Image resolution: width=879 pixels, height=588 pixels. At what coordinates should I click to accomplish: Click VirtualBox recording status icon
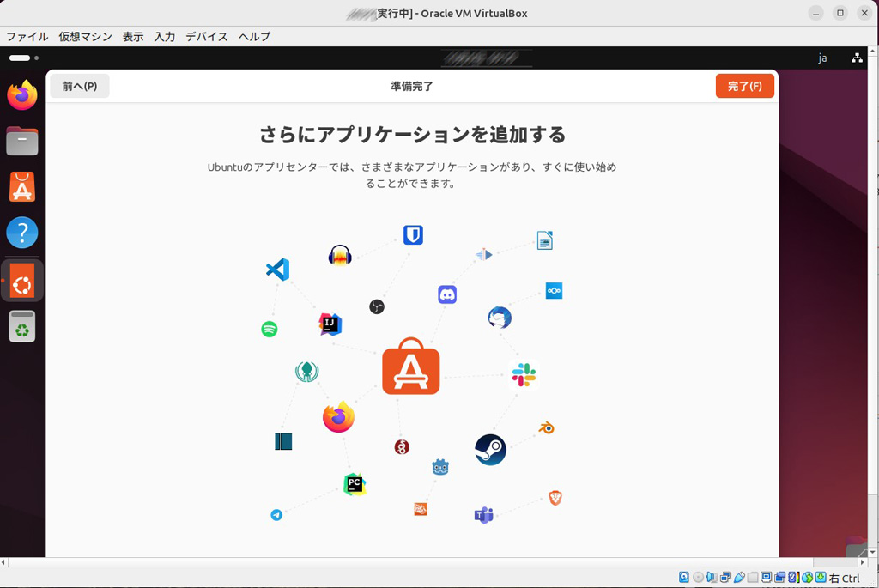point(779,578)
